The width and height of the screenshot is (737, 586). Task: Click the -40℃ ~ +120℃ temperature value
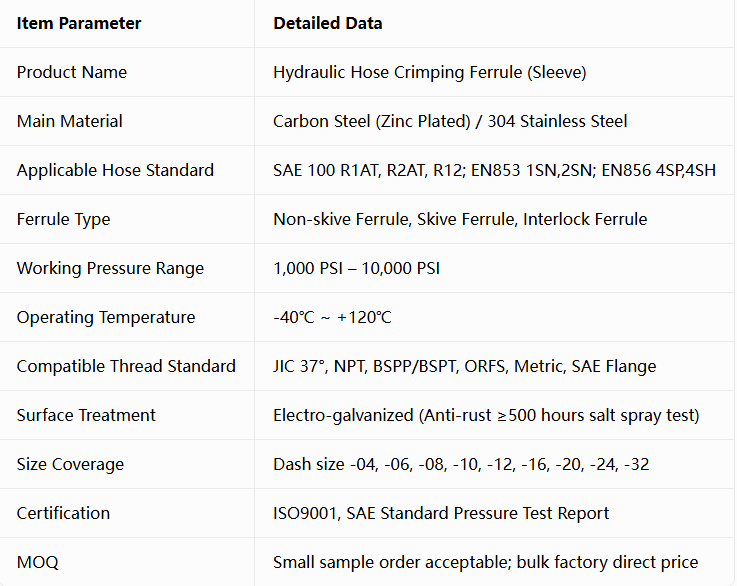332,317
